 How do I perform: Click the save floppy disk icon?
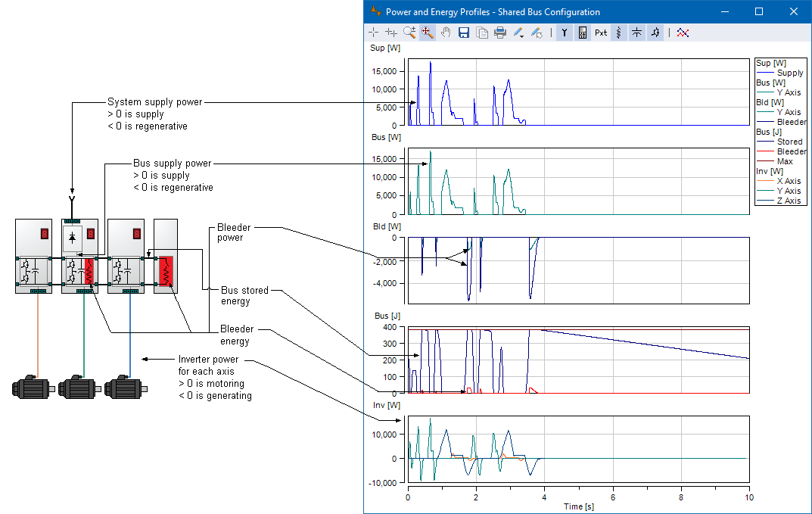pyautogui.click(x=464, y=33)
